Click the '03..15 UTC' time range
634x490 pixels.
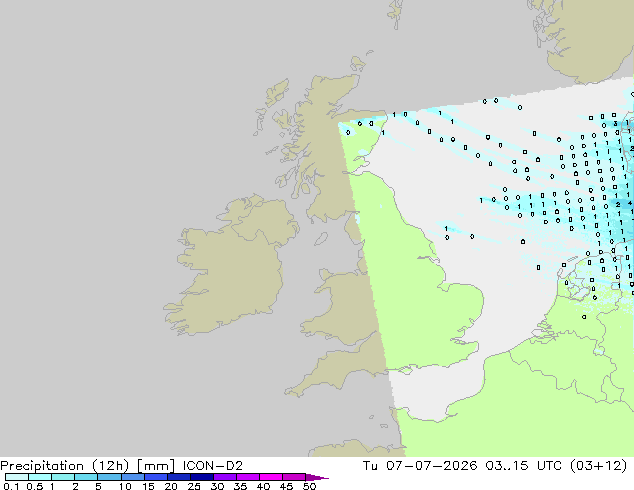pos(524,466)
